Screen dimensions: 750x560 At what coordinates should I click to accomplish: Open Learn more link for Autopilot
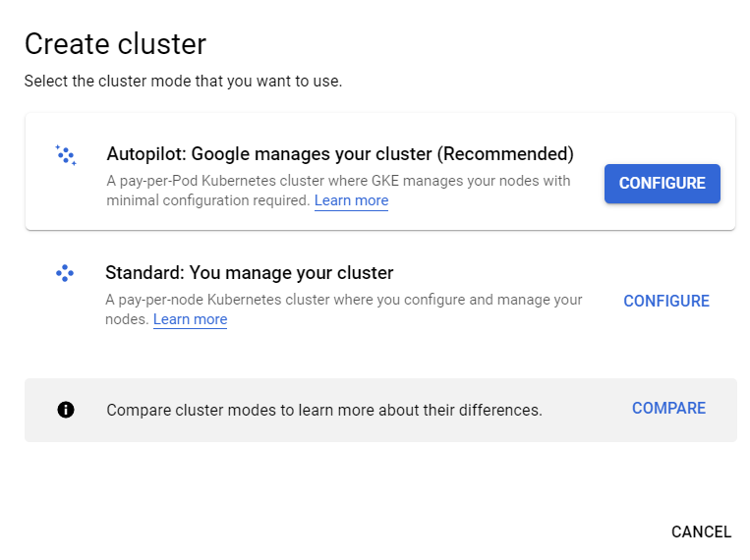(351, 200)
